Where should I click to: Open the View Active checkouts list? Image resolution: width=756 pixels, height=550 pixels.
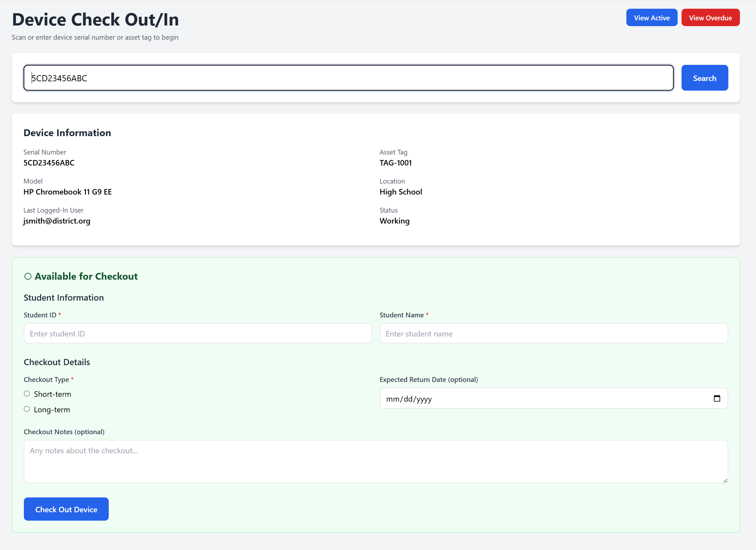click(651, 17)
